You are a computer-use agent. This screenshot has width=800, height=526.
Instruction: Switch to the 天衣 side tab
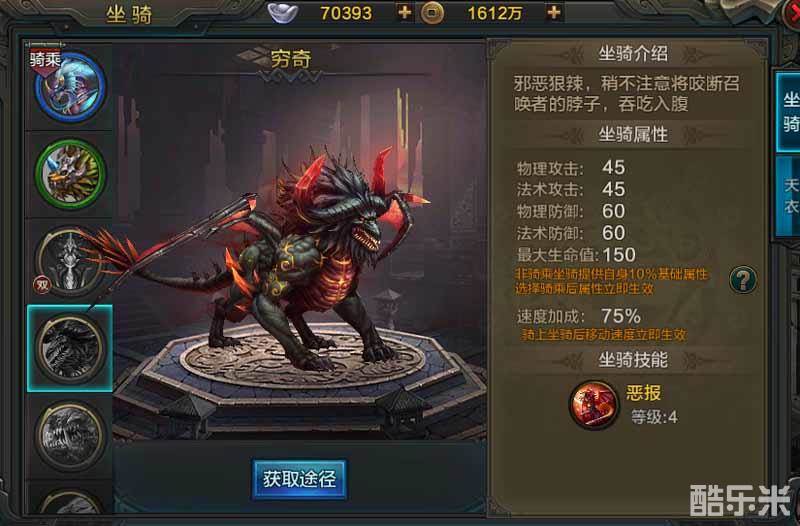click(x=789, y=196)
